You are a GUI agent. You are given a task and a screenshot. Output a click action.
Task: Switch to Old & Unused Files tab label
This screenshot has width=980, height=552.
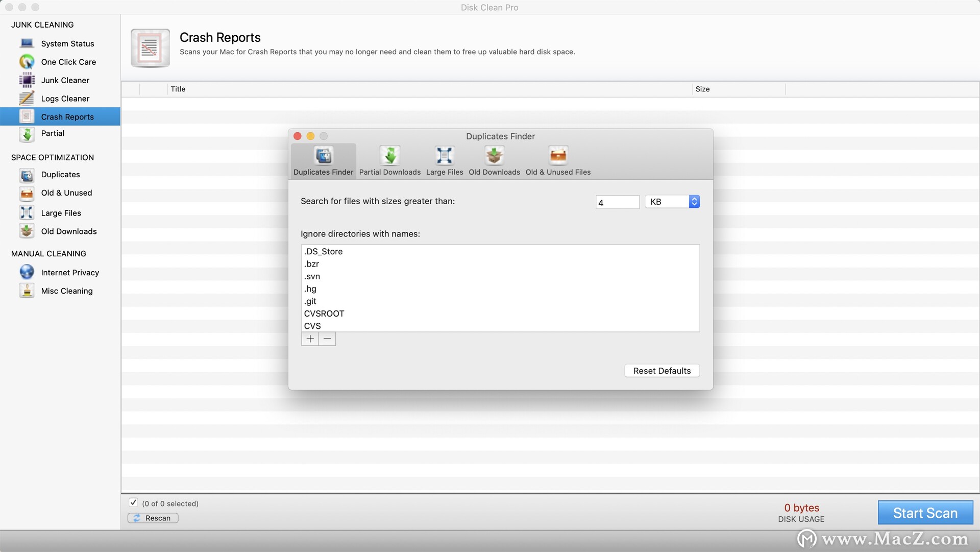pyautogui.click(x=558, y=172)
